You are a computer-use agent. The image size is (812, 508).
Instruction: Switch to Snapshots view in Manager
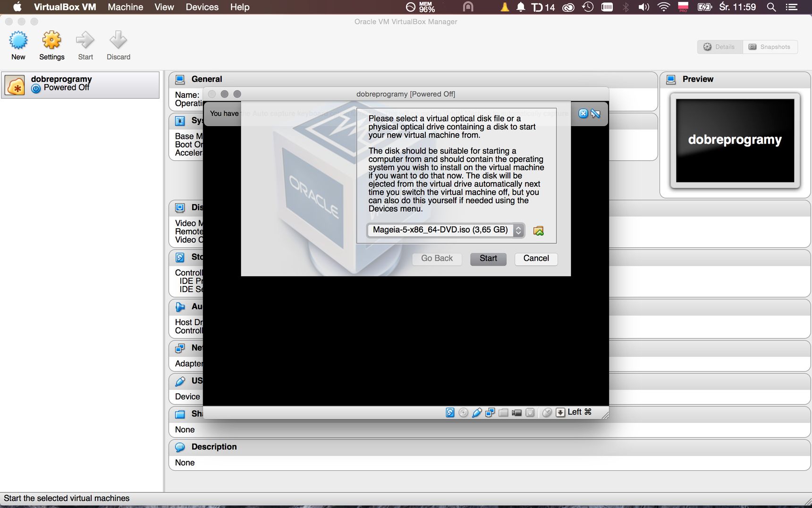(x=770, y=47)
